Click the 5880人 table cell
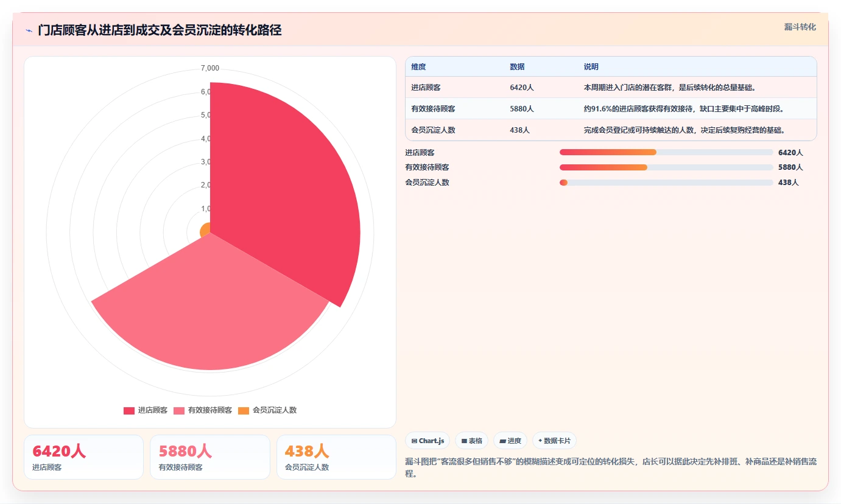841x504 pixels. pos(522,109)
